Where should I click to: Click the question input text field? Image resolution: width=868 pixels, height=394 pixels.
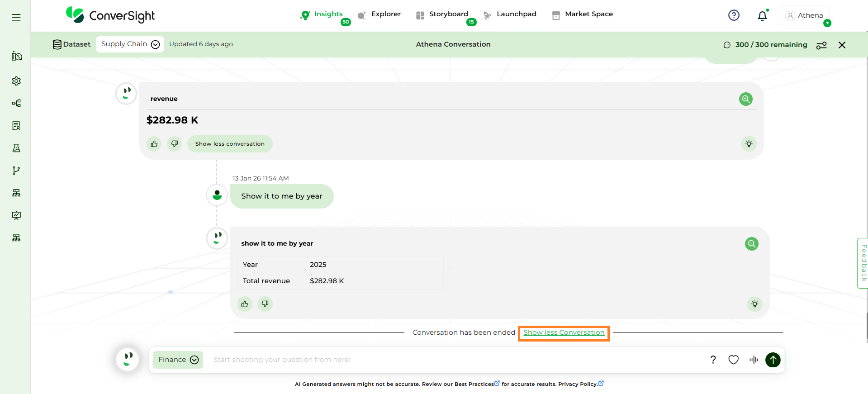[452, 360]
